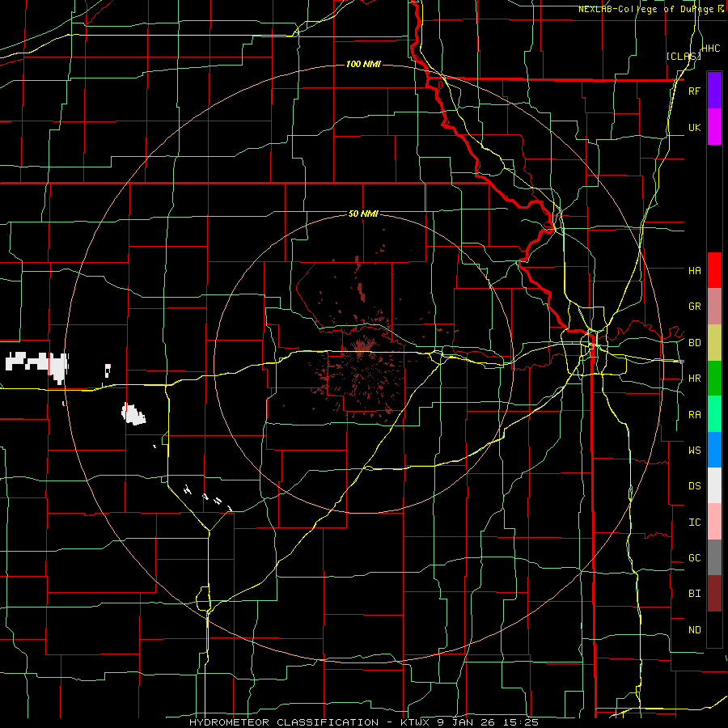Screen dimensions: 728x728
Task: Click the Hydrometeor Classification KTWX title caption
Action: pyautogui.click(x=364, y=722)
